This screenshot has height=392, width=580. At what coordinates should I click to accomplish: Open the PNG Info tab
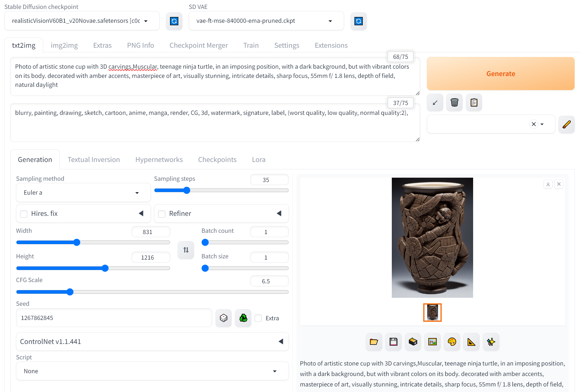pos(140,45)
